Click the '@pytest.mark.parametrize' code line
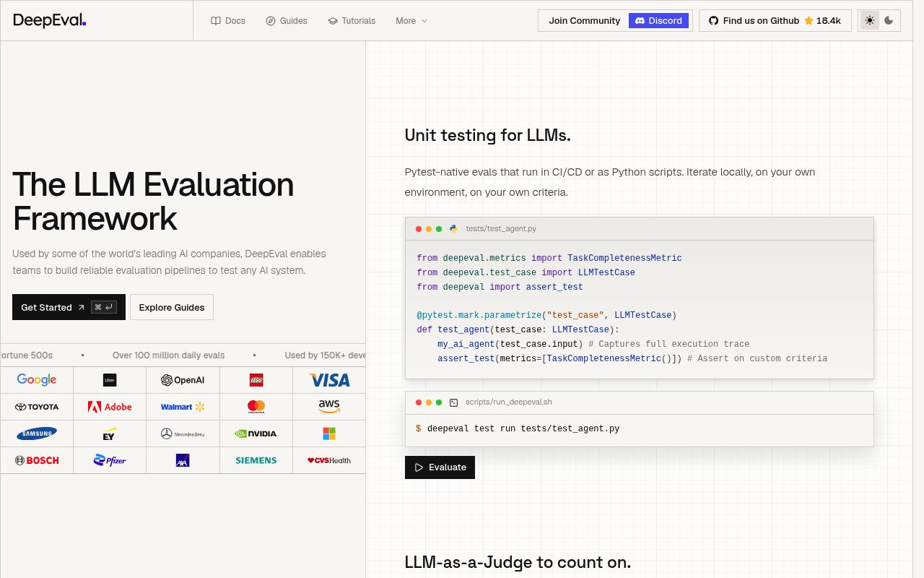This screenshot has width=924, height=578. point(546,315)
